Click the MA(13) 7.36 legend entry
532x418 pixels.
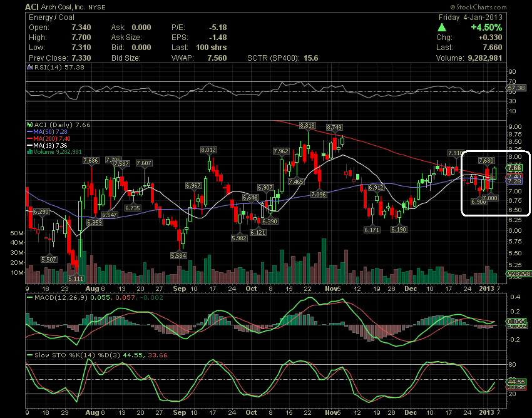tap(47, 145)
